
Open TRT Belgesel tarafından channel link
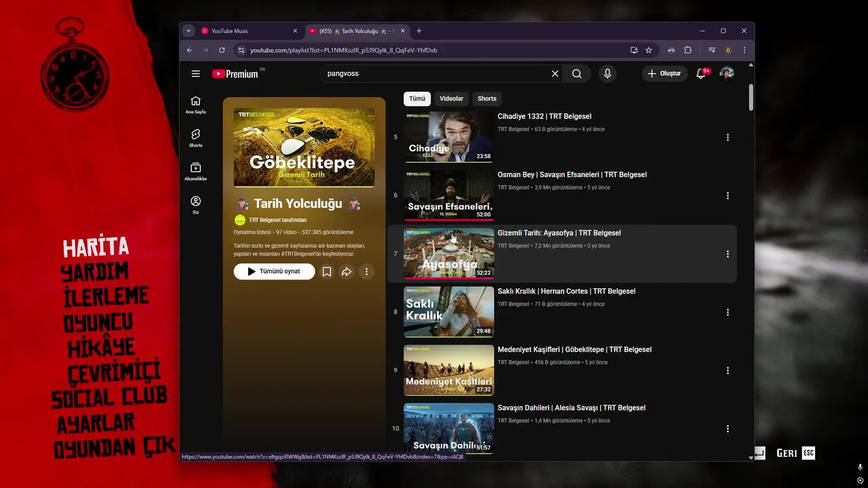coord(277,220)
